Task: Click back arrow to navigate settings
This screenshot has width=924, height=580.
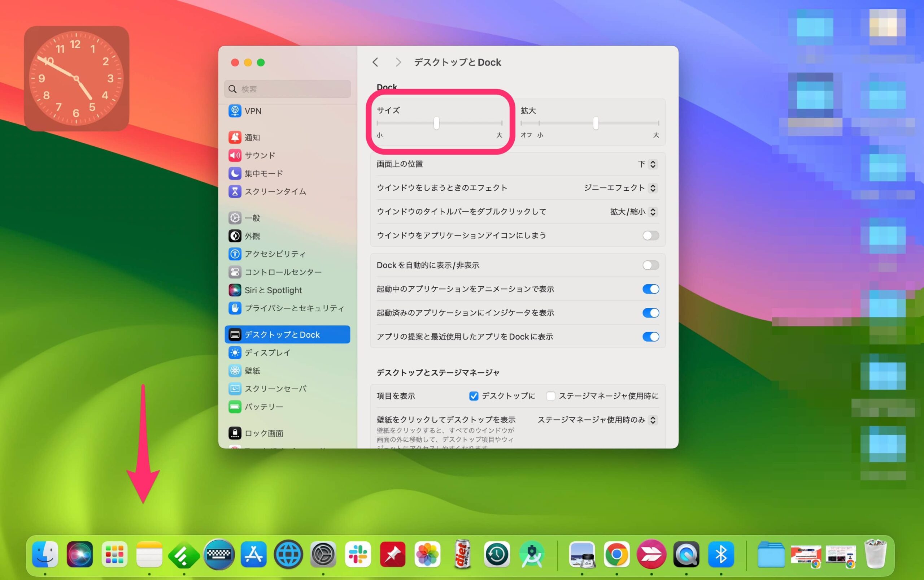Action: [376, 61]
